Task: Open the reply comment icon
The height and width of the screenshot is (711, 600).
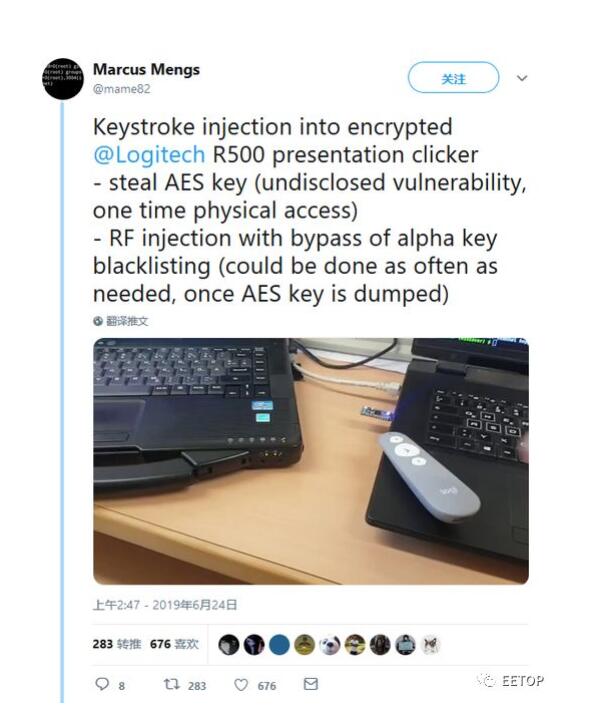Action: pyautogui.click(x=102, y=684)
